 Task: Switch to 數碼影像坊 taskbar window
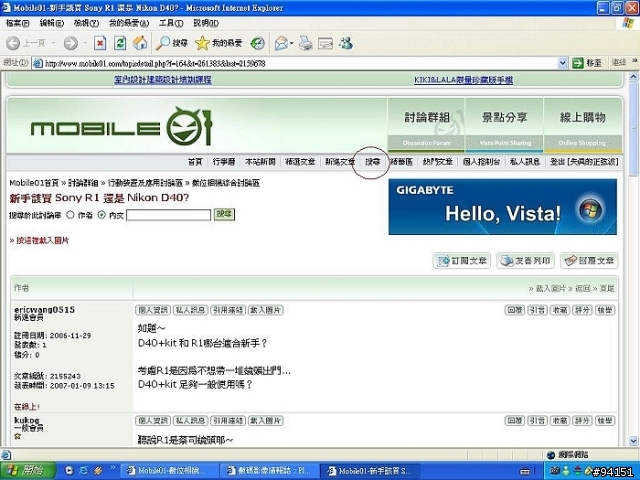pos(270,471)
